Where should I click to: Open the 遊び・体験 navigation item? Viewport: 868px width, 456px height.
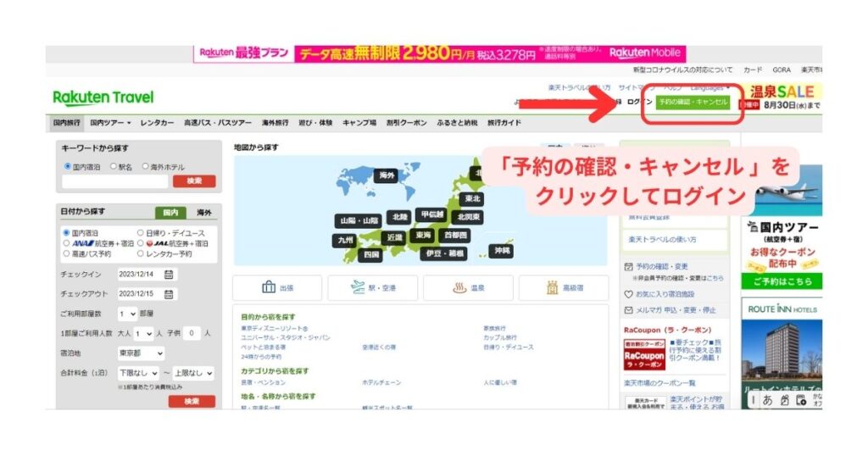click(x=315, y=123)
